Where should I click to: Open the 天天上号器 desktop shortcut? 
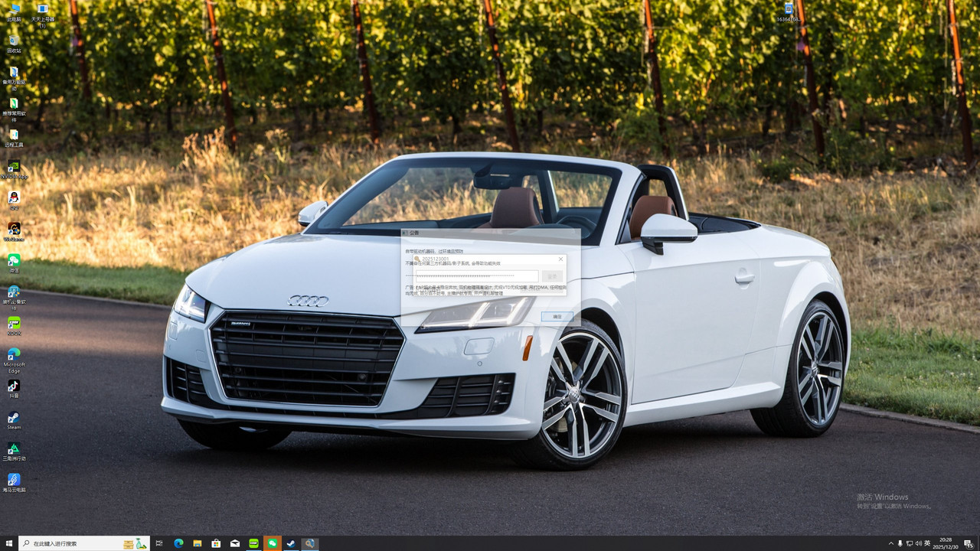43,15
